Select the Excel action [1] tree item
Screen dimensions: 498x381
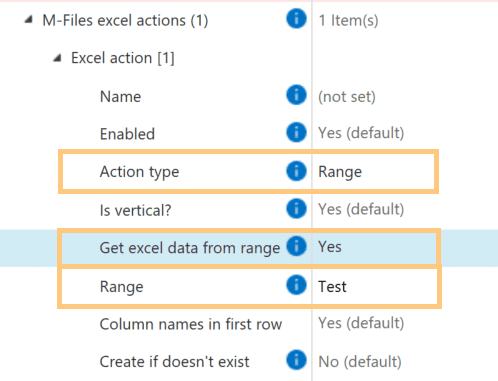tap(123, 58)
